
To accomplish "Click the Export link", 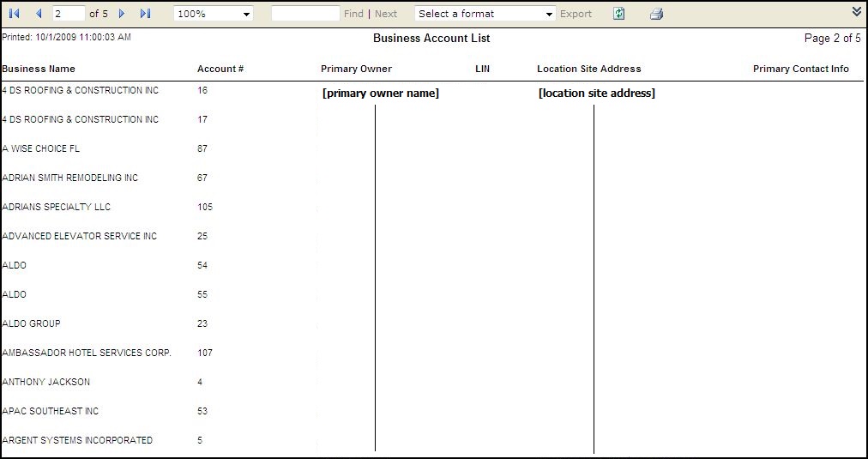I will click(576, 14).
